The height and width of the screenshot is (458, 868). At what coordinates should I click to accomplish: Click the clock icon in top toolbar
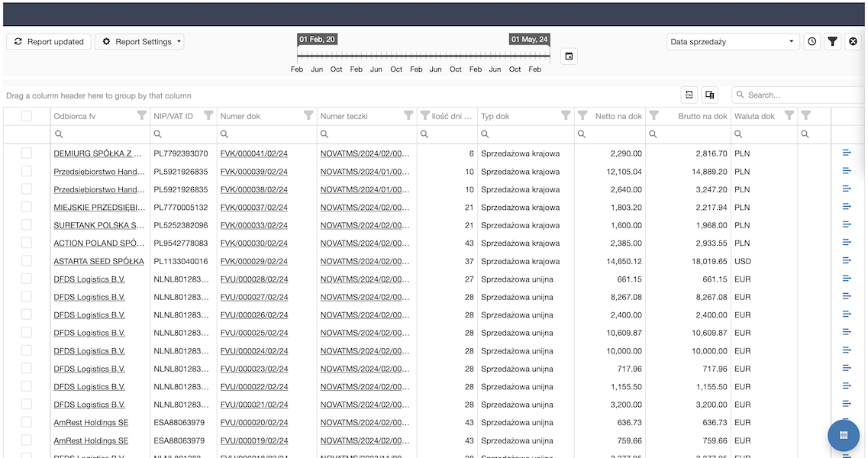pyautogui.click(x=812, y=42)
